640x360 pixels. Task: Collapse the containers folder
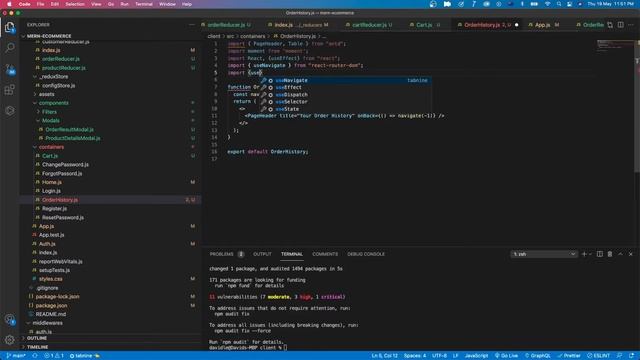(x=51, y=147)
